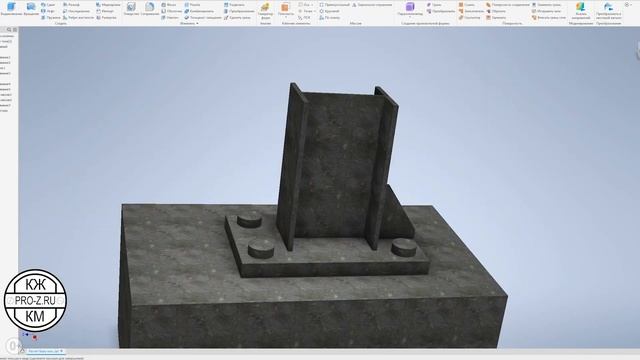Open the Plane (Плоскость) dropdown arrow
Screen dimensions: 640x360
tap(285, 18)
